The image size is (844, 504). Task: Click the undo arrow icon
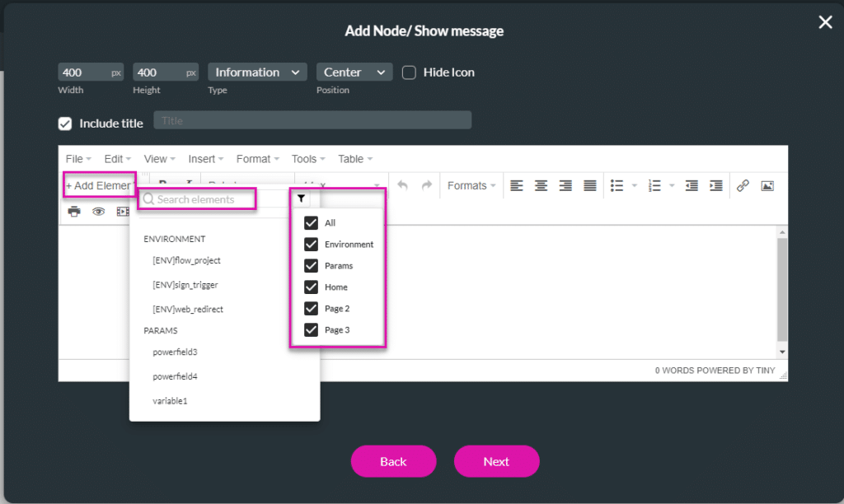pyautogui.click(x=402, y=186)
